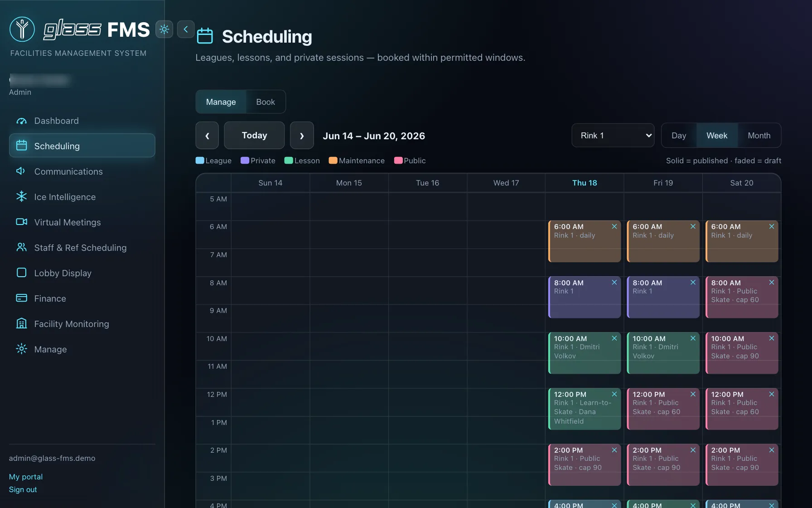Remove Thu 8:00 AM Rink 1 private booking
Screen dimensions: 812x508
pos(614,282)
